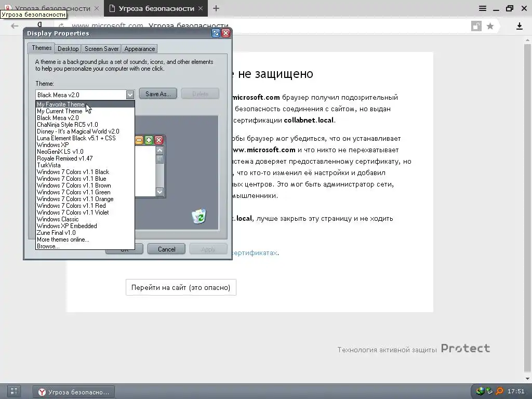Click Перейти на сайт (это опасно) button
The width and height of the screenshot is (532, 399).
click(181, 287)
